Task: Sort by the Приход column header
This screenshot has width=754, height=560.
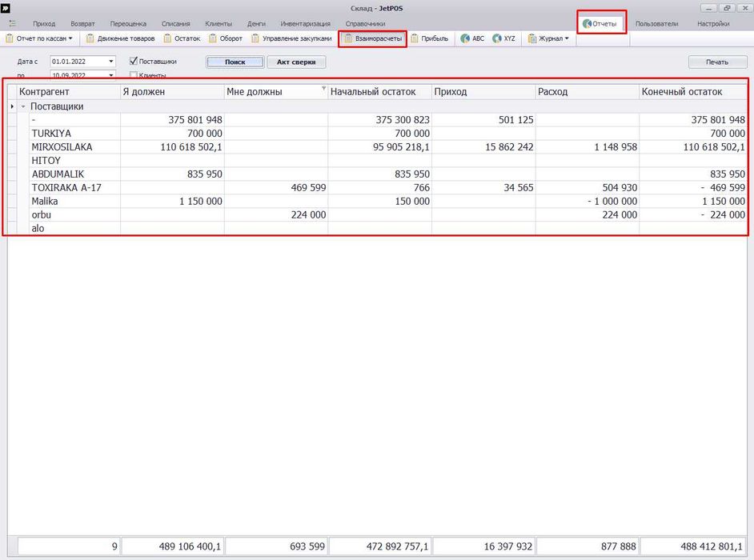Action: [483, 92]
